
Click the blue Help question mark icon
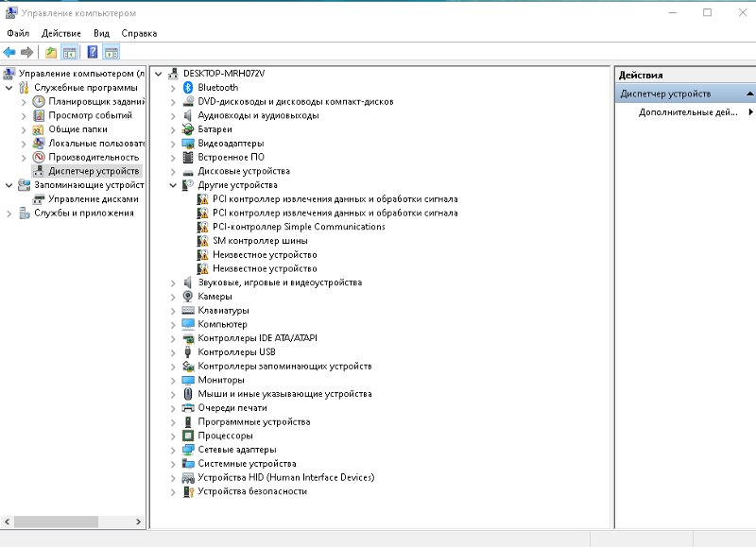(93, 52)
